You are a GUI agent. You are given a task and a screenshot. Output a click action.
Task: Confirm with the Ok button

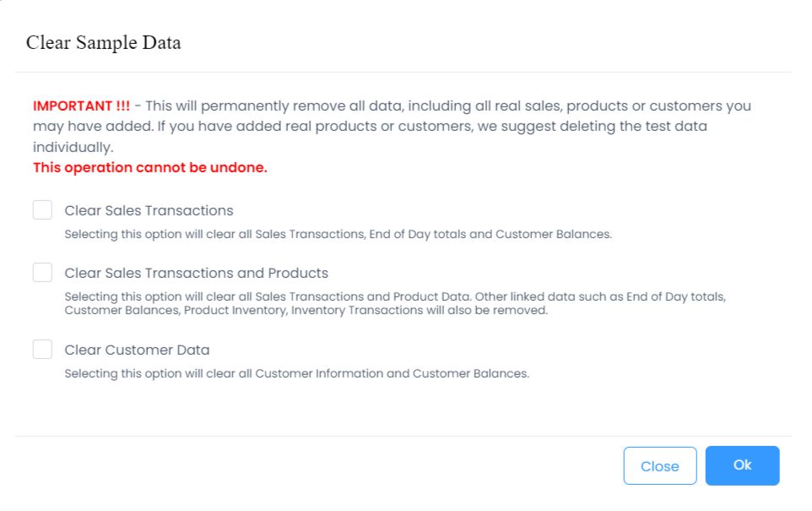tap(742, 465)
